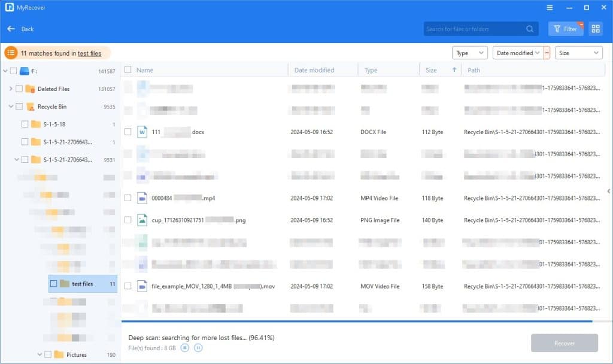This screenshot has width=613, height=364.
Task: Click the video icon of the mp4 file
Action: click(142, 198)
